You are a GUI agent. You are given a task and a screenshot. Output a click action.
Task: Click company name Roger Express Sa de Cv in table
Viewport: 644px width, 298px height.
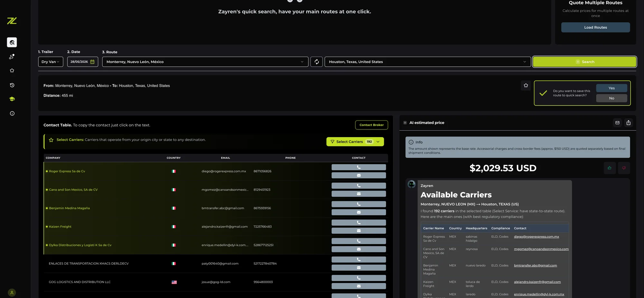coord(67,171)
